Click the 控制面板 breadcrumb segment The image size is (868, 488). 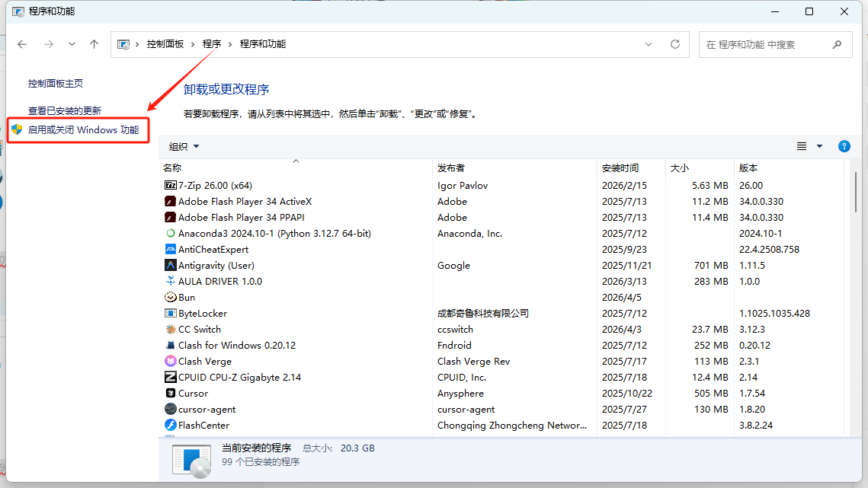165,44
